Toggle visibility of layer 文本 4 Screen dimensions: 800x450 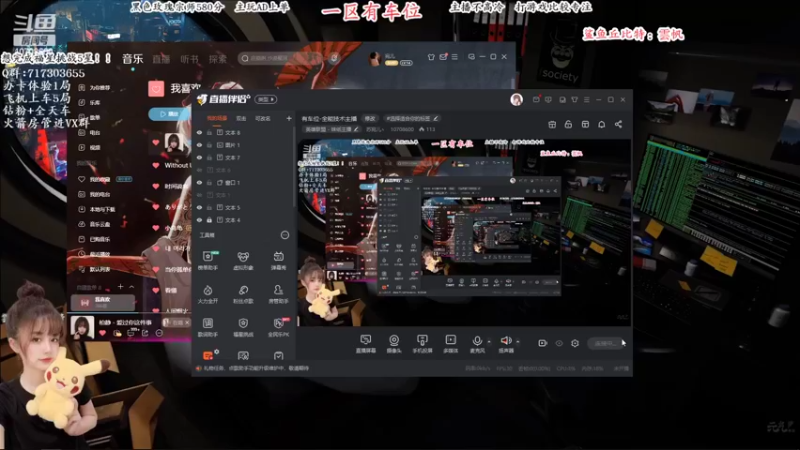(199, 220)
